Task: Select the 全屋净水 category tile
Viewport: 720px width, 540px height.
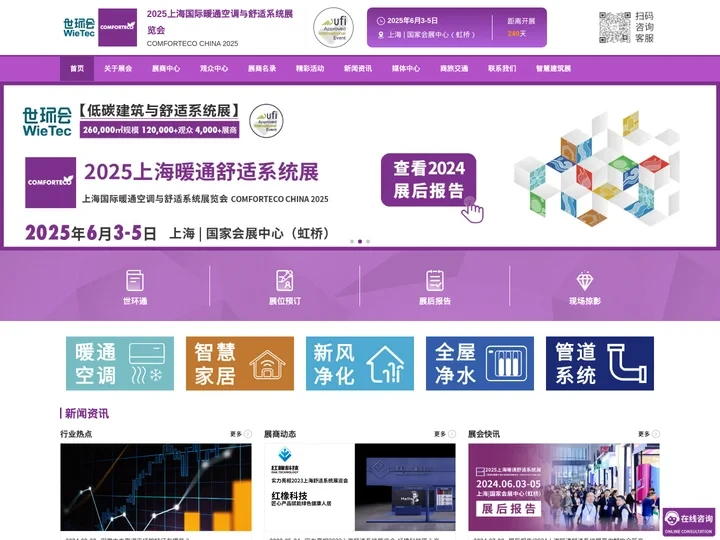Action: click(x=480, y=363)
